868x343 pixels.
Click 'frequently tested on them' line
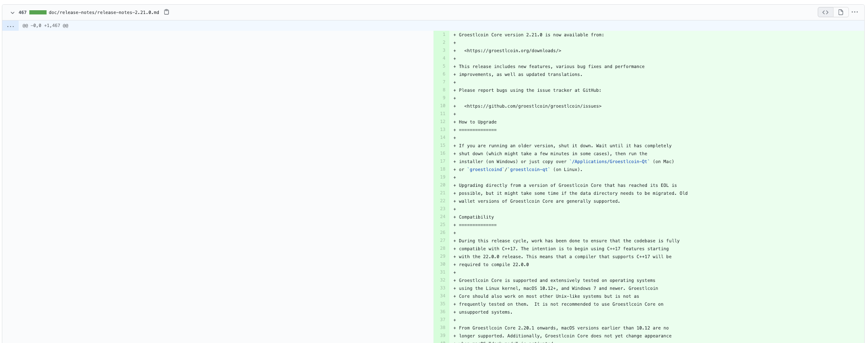561,304
